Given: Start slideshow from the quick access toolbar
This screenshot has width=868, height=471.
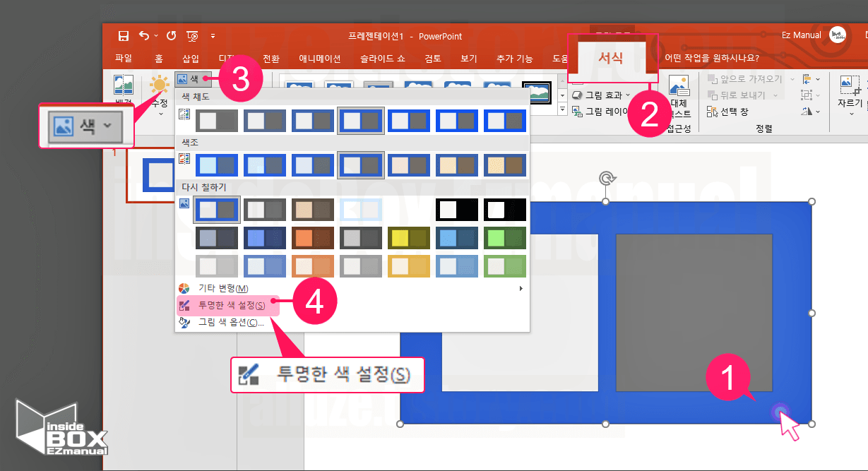Looking at the screenshot, I should [x=192, y=36].
